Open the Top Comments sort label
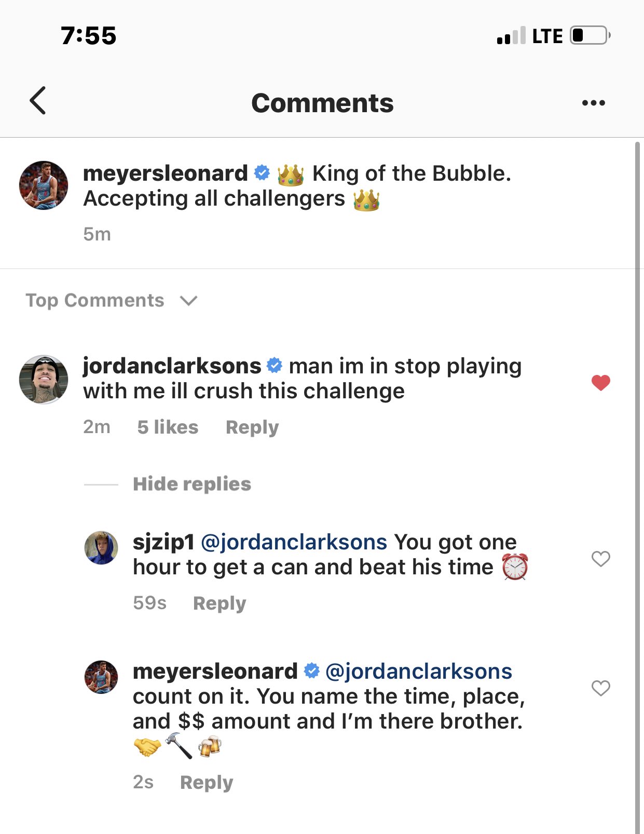The image size is (644, 834). (95, 301)
